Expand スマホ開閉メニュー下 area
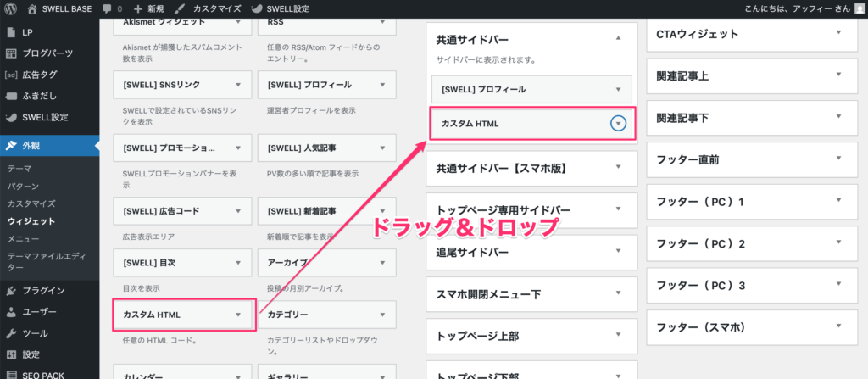This screenshot has height=379, width=868. [618, 293]
